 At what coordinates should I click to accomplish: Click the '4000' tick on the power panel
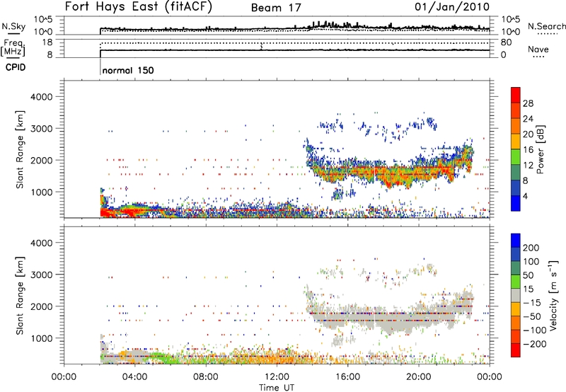click(41, 97)
